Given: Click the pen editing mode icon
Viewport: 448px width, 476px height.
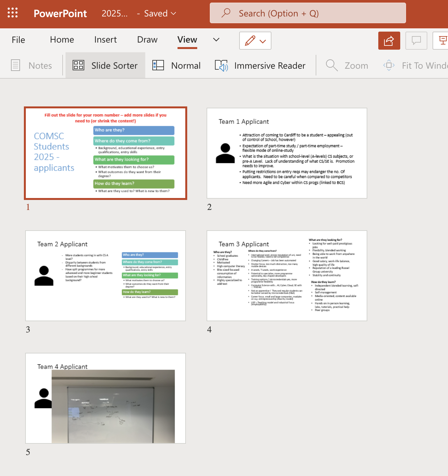Looking at the screenshot, I should coord(250,41).
